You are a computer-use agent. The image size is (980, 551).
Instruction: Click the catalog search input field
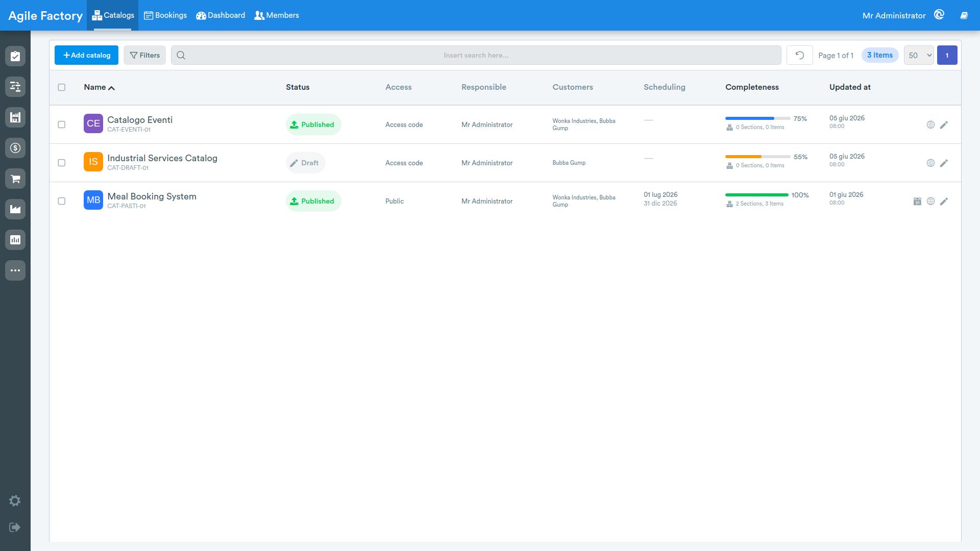coord(476,55)
